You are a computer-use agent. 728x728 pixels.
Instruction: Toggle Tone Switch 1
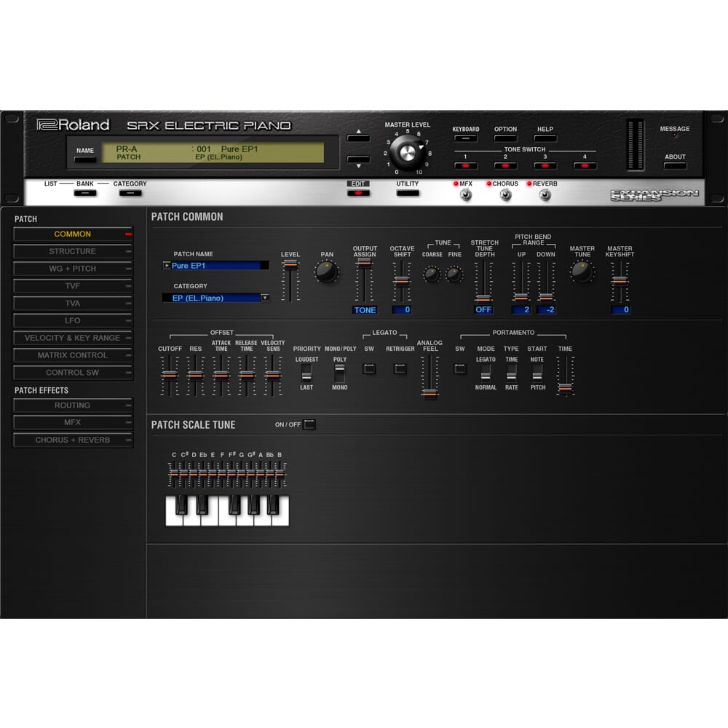(465, 166)
